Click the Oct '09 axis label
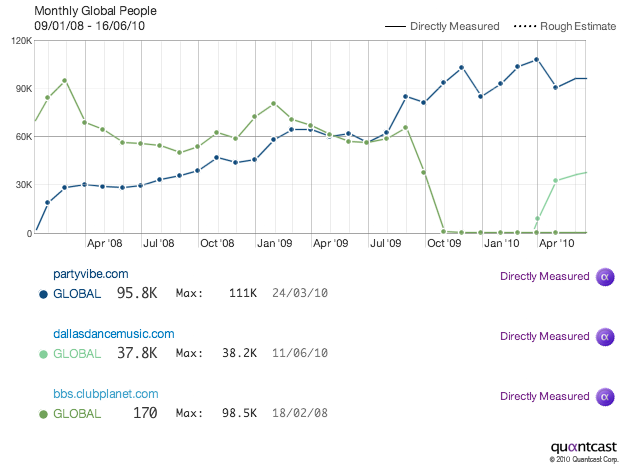 pyautogui.click(x=444, y=243)
